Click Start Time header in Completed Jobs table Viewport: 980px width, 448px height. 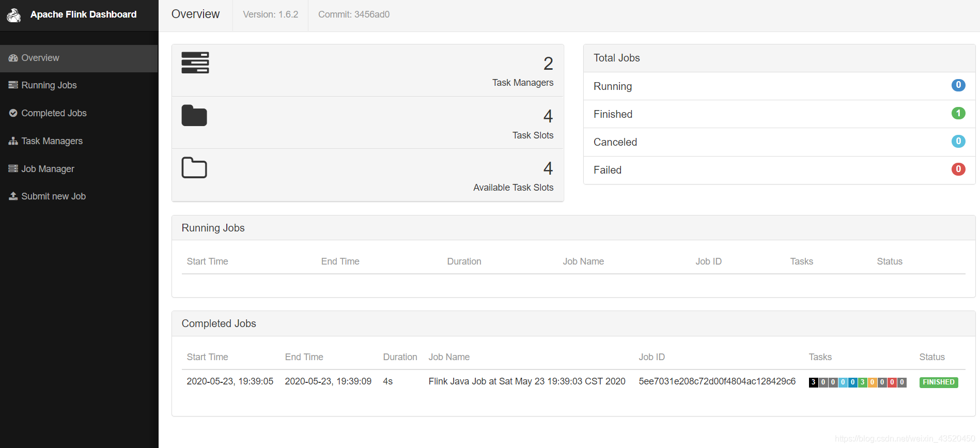[x=207, y=357]
